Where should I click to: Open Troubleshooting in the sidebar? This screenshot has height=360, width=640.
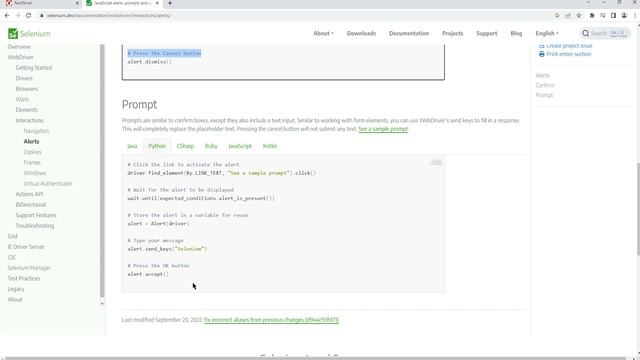tap(35, 226)
